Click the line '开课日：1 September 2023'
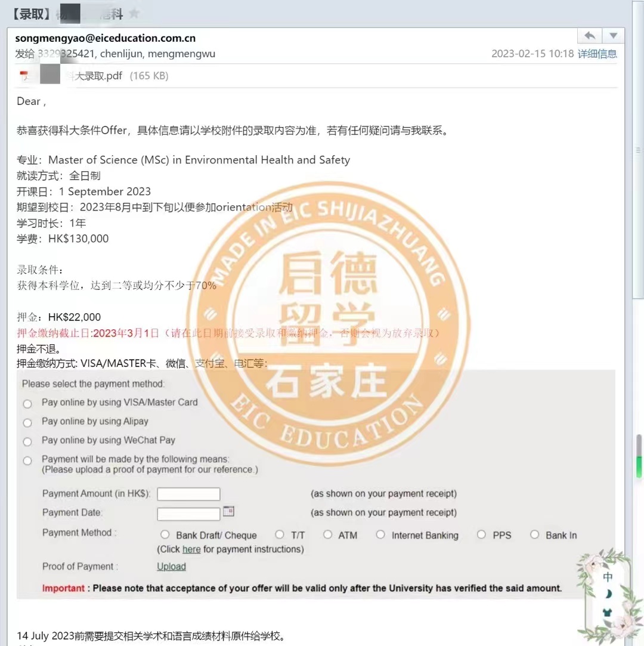Viewport: 644px width, 646px height. (83, 191)
